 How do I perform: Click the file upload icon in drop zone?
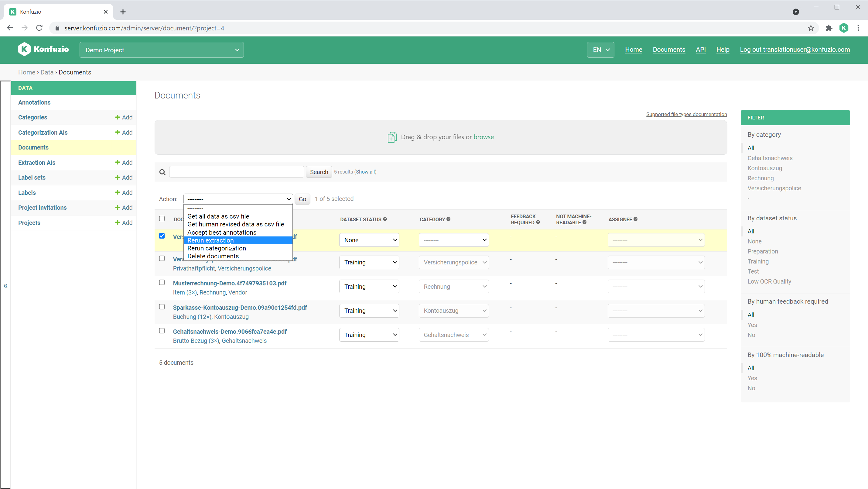click(x=392, y=137)
